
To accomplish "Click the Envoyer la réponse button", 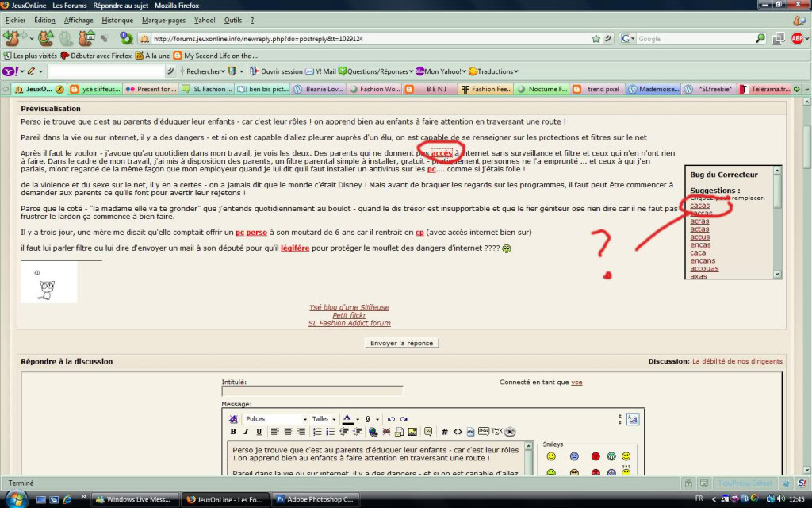I will tap(401, 343).
